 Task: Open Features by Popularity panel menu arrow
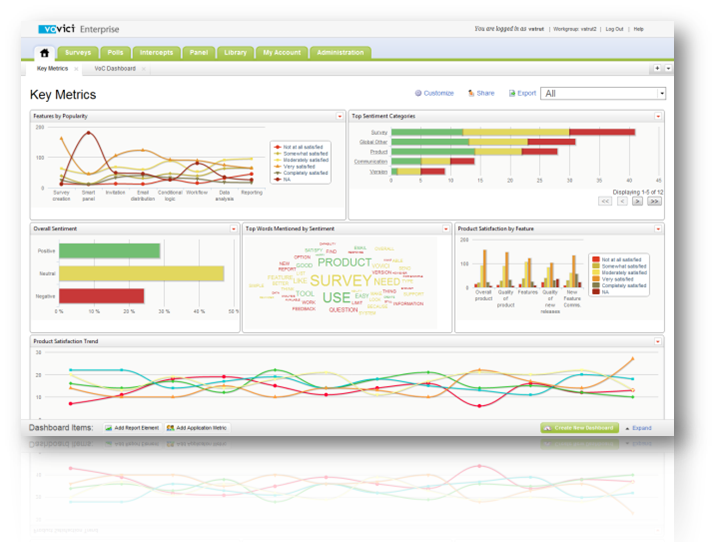341,116
